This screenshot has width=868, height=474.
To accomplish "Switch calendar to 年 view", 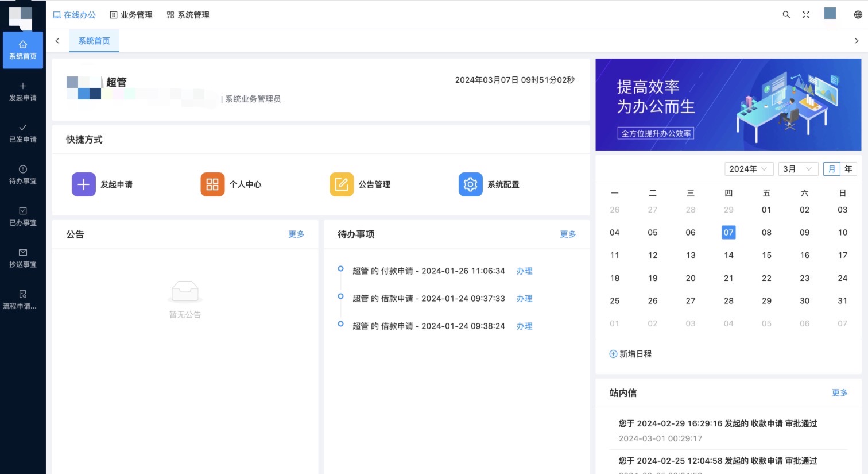I will 848,169.
